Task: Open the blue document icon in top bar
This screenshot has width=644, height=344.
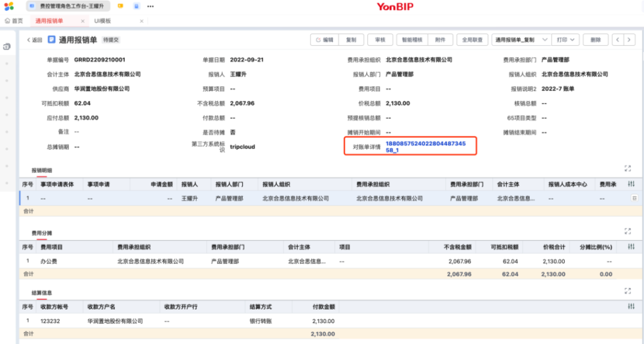Action: (x=136, y=6)
